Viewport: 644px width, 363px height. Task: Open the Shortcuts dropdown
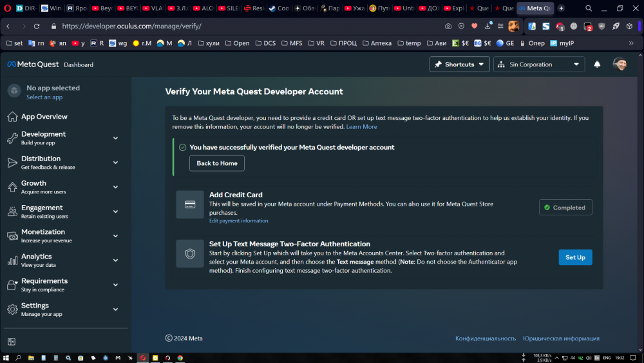coord(460,64)
